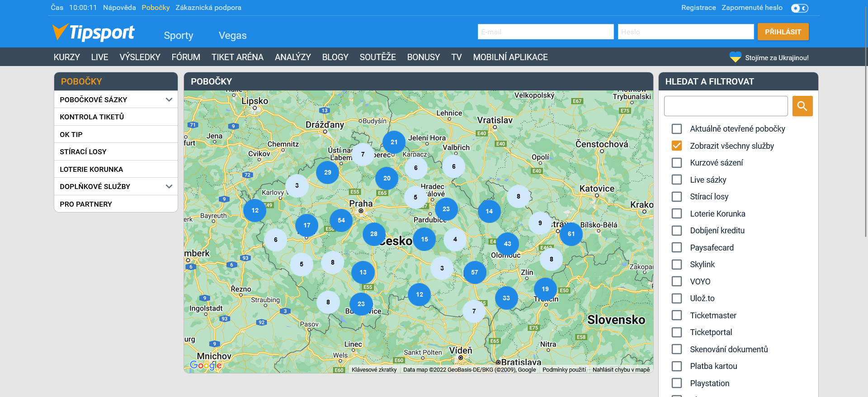Open ANALÝZY in navigation bar
Screen dimensions: 868x397
point(293,57)
